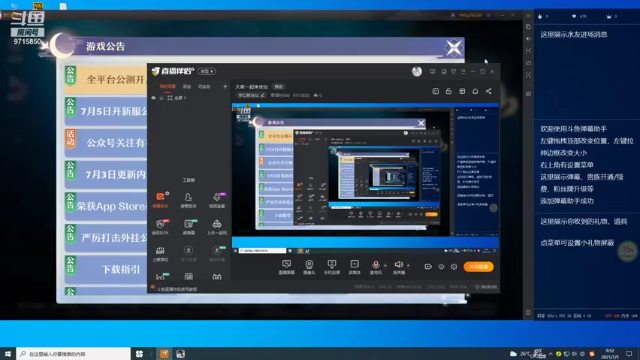Open the Windows Start menu

tap(8, 353)
